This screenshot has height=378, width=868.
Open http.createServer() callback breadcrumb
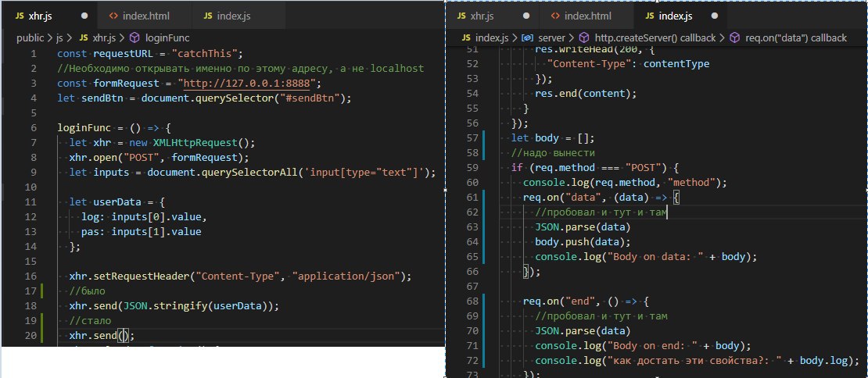655,37
